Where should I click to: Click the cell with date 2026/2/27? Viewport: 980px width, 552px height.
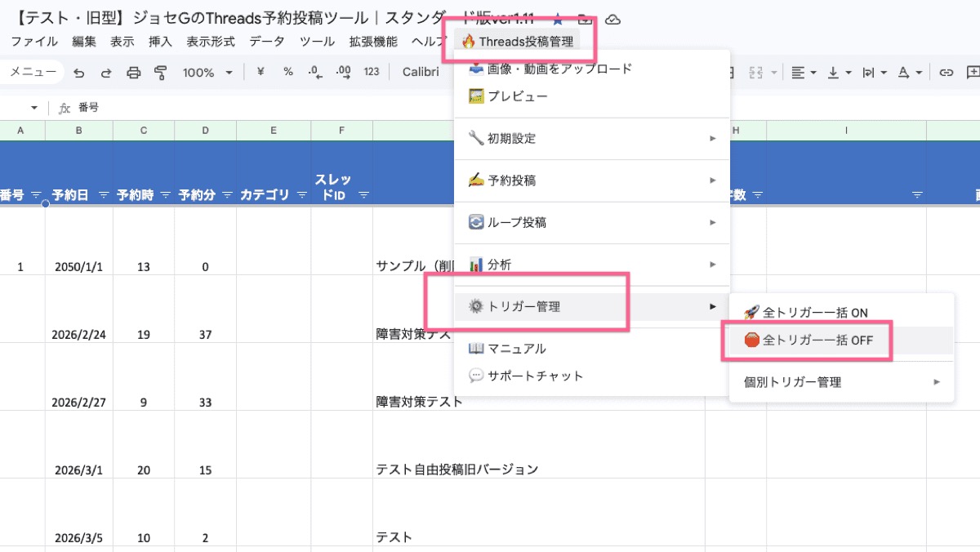click(79, 376)
